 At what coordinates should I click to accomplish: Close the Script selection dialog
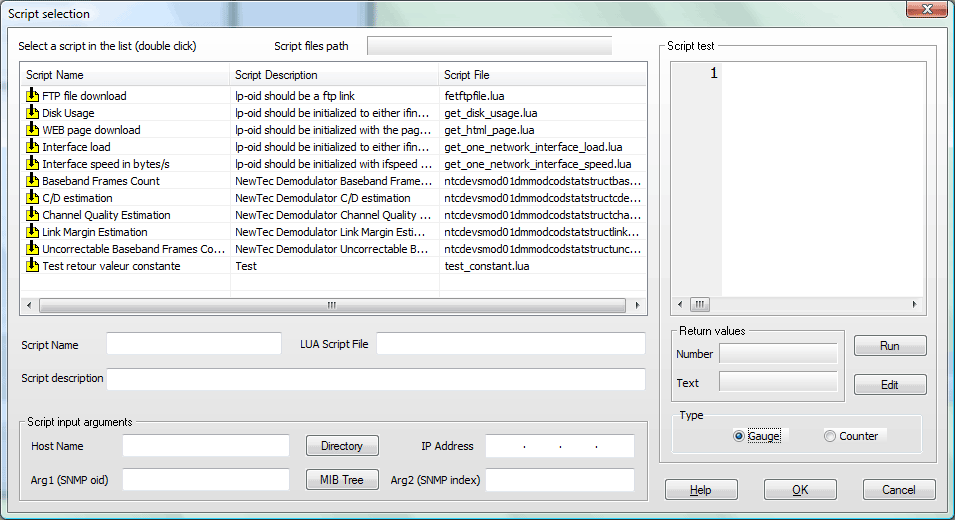pyautogui.click(x=926, y=9)
